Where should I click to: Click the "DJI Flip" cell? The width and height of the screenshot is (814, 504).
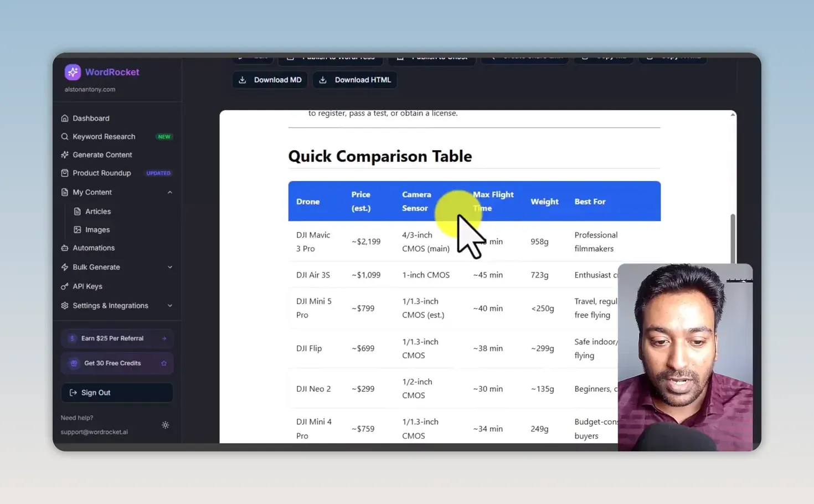tap(309, 348)
